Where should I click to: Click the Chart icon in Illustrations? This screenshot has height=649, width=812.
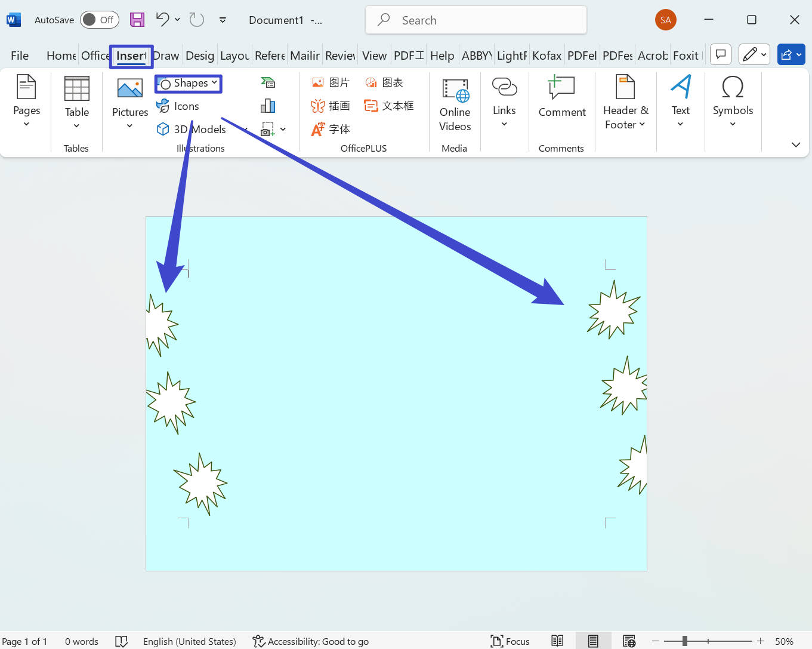point(268,106)
